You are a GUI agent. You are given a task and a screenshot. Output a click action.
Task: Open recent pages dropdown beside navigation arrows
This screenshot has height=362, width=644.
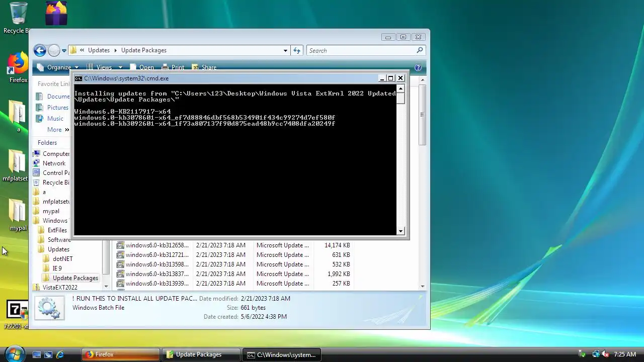[x=64, y=51]
